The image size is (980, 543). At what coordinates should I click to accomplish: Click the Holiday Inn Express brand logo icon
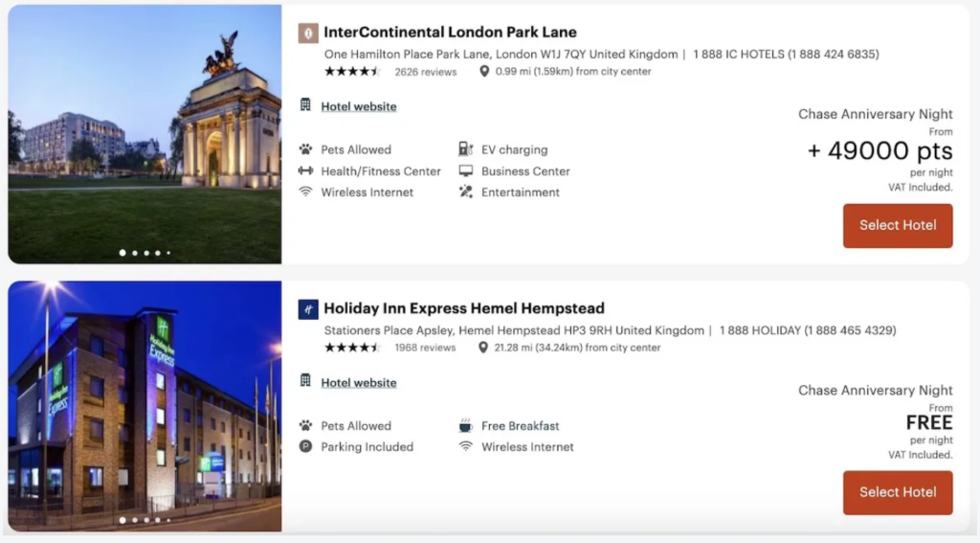click(307, 309)
